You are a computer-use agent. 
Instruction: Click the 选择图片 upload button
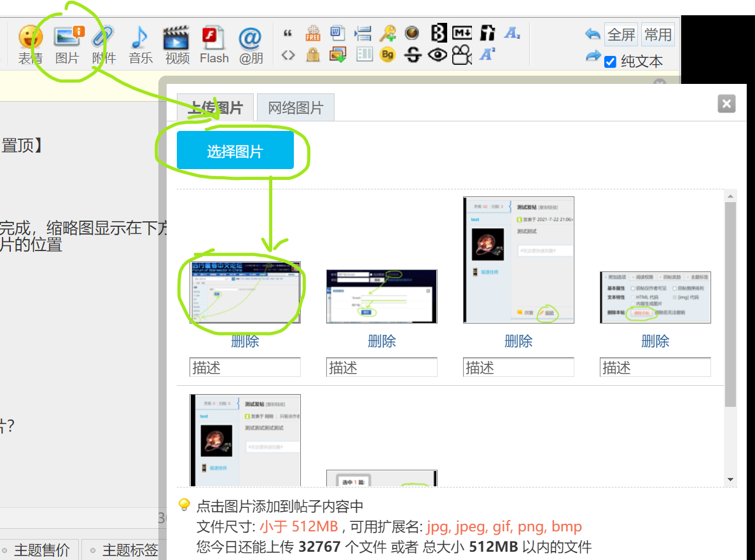(235, 150)
